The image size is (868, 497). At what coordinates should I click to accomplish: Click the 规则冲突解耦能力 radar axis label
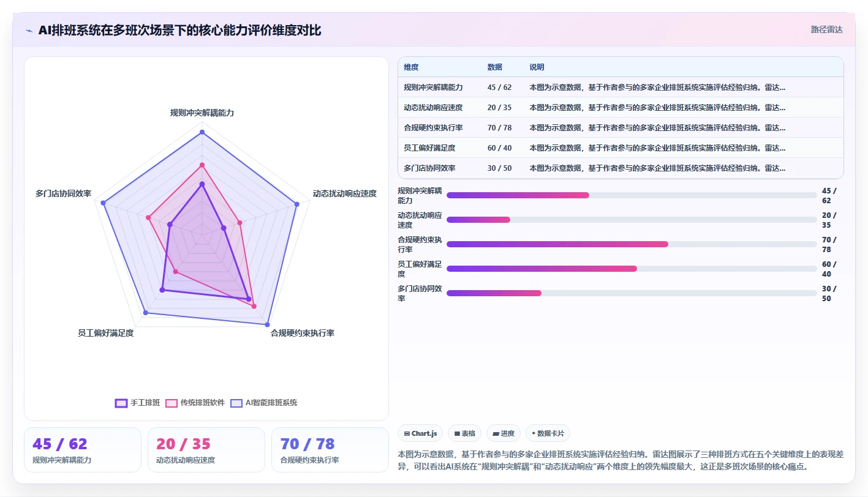point(202,113)
